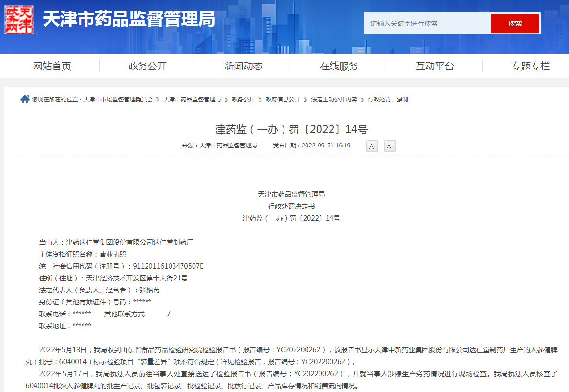Click the credit code 91120116103470507E
Viewport: 569px width, 392px height.
click(x=168, y=266)
